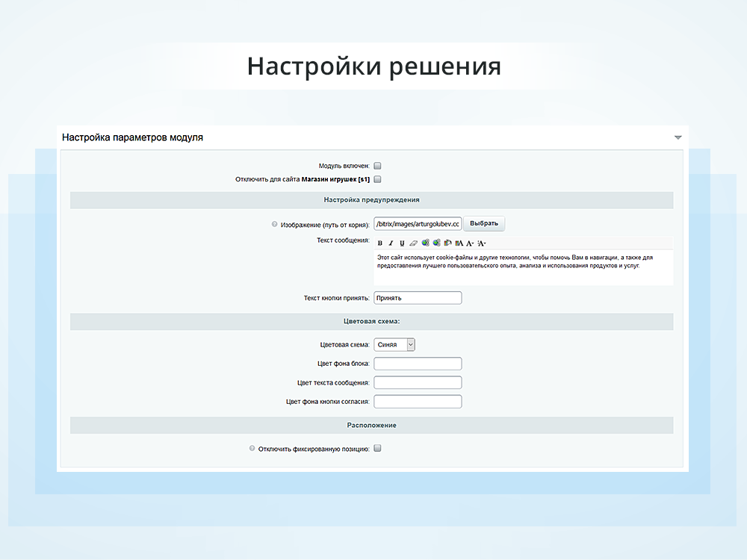The image size is (747, 560).
Task: Apply bold formatting in the message editor
Action: [380, 243]
